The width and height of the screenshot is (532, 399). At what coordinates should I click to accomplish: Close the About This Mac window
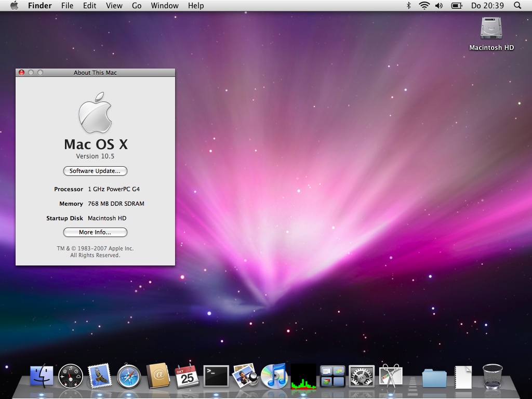[x=21, y=72]
